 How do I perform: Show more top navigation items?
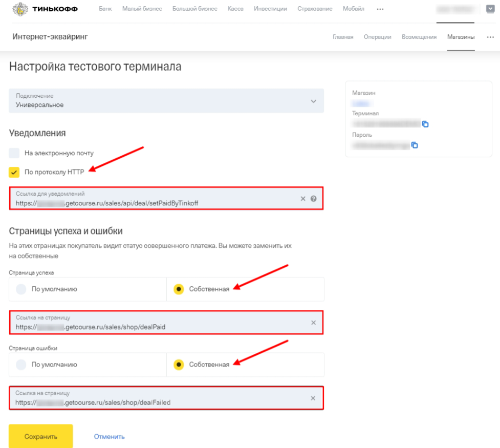pyautogui.click(x=380, y=9)
